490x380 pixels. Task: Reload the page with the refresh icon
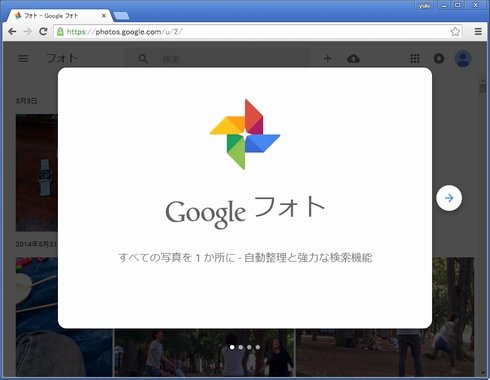point(43,32)
